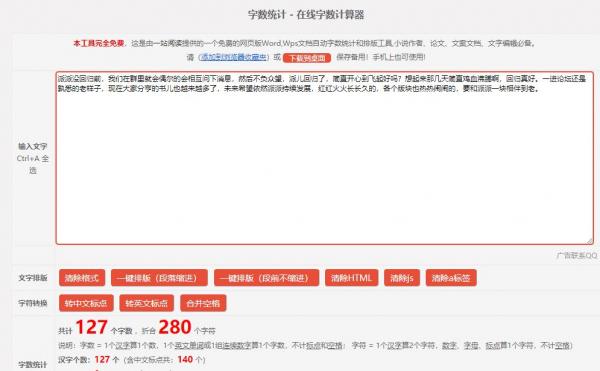Screen dimensions: 600x371
Task: Apply 一键排版（段前不缩进） formatting
Action: pyautogui.click(x=266, y=278)
